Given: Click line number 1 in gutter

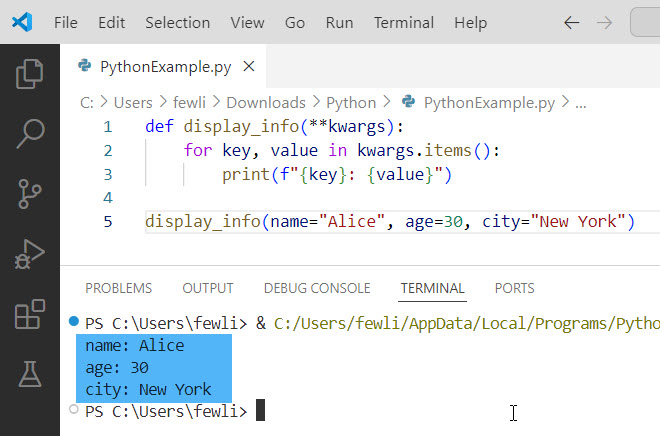Looking at the screenshot, I should click(108, 127).
